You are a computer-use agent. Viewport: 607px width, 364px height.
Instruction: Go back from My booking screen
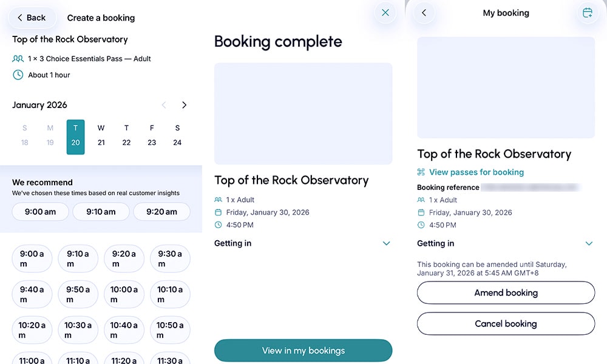coord(424,13)
